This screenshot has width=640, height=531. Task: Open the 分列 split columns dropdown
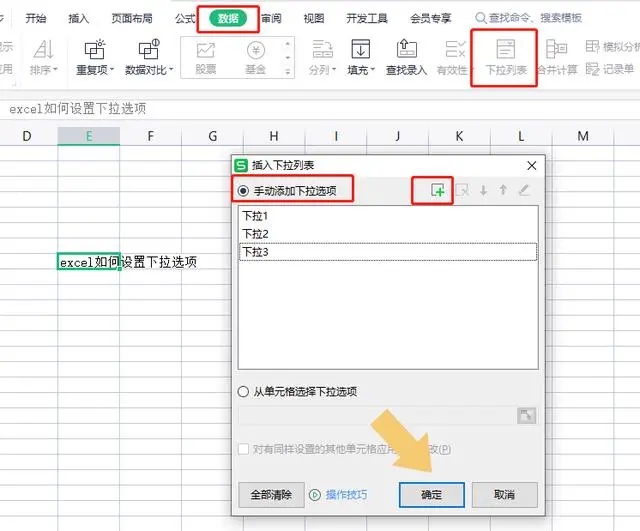click(322, 57)
